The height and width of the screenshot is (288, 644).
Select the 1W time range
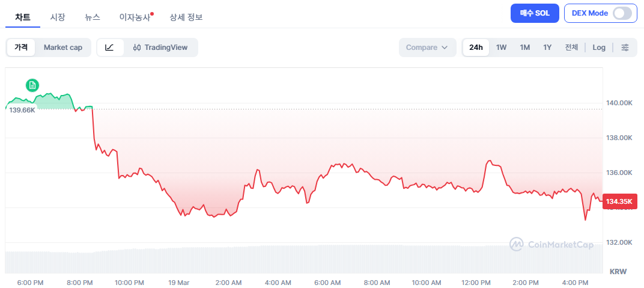click(x=502, y=47)
